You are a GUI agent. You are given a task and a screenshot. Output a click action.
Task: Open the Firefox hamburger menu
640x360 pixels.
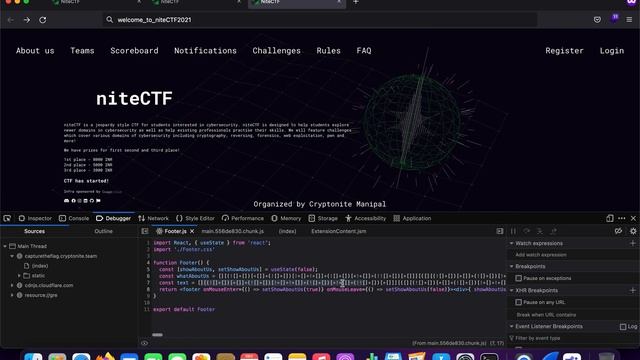click(x=629, y=20)
